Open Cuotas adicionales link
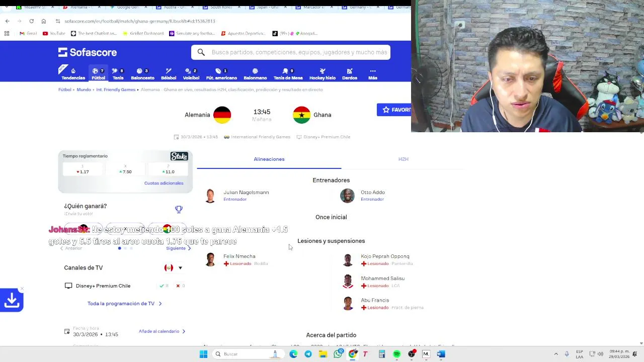 click(164, 183)
